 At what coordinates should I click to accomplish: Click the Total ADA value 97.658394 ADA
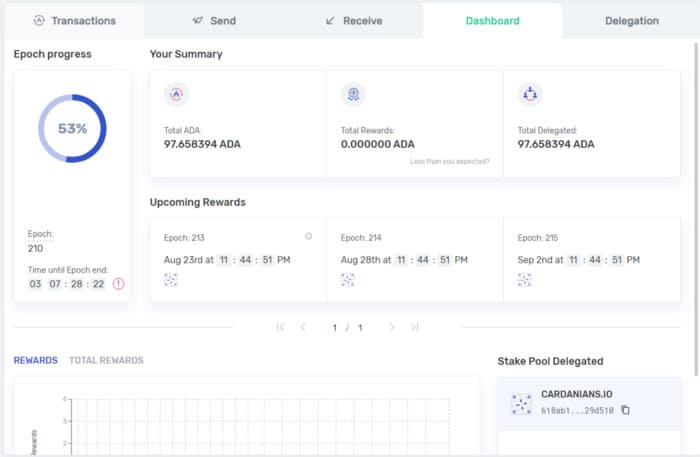(202, 144)
